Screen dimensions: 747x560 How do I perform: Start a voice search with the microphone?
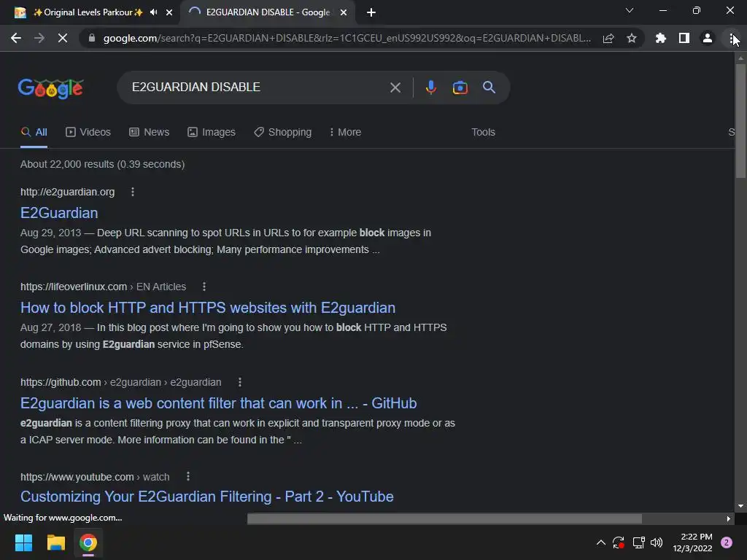[430, 87]
